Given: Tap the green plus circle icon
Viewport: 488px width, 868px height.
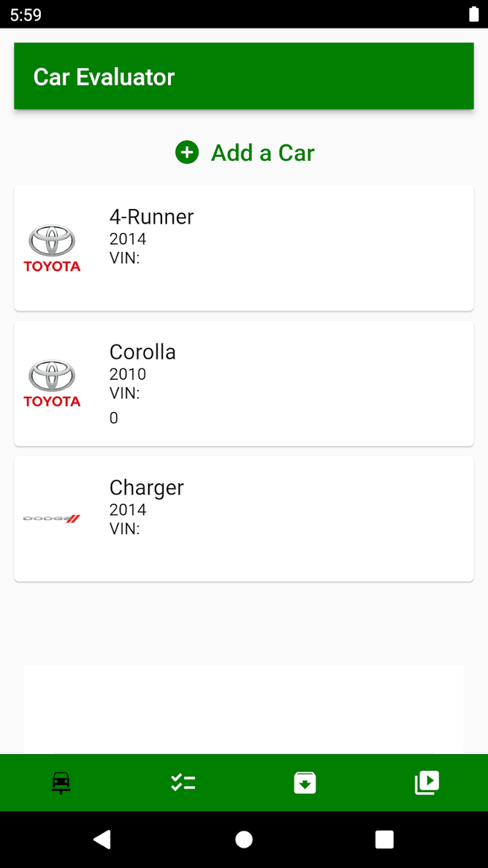Looking at the screenshot, I should (x=187, y=153).
